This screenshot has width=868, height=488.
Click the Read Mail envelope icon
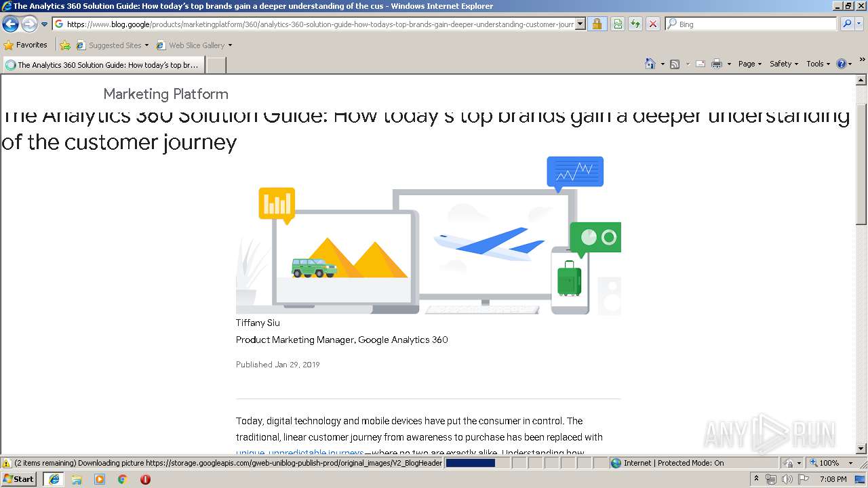pos(701,64)
